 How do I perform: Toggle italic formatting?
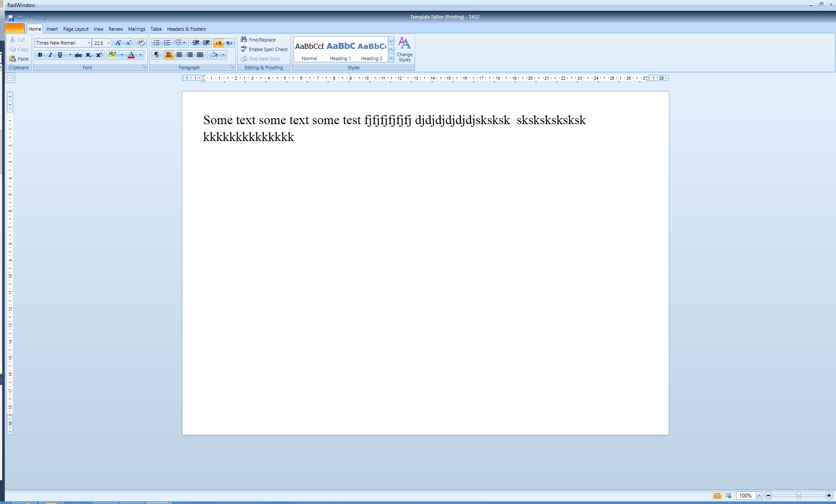point(50,55)
